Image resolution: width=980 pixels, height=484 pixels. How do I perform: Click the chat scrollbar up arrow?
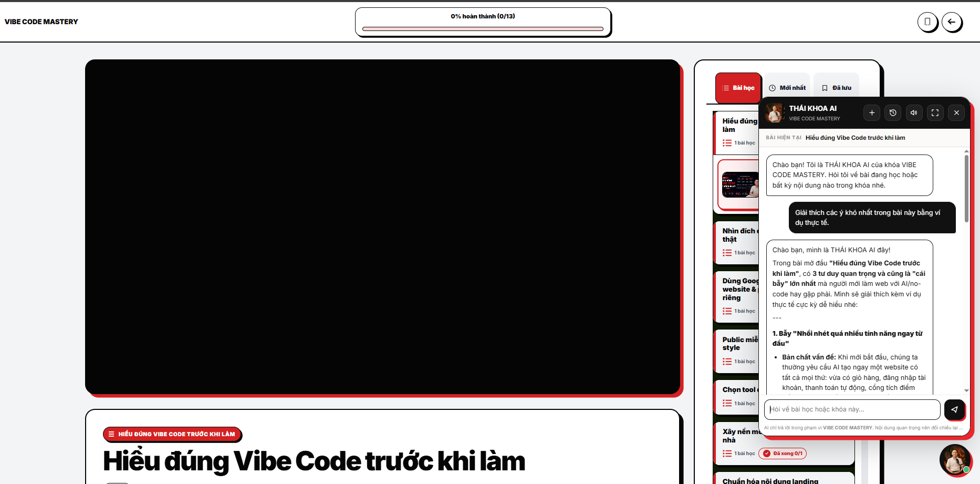(x=966, y=151)
